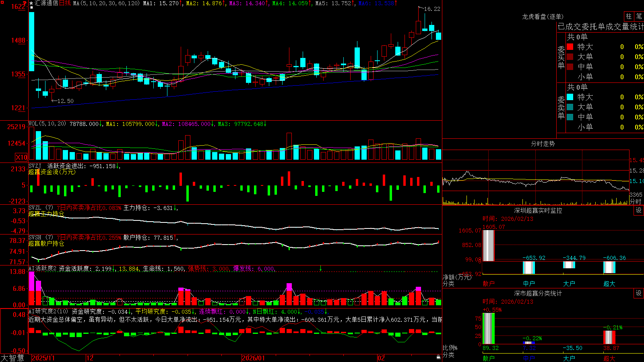Click the 汇源通信 stock name
644x362 pixels.
tap(47, 3)
